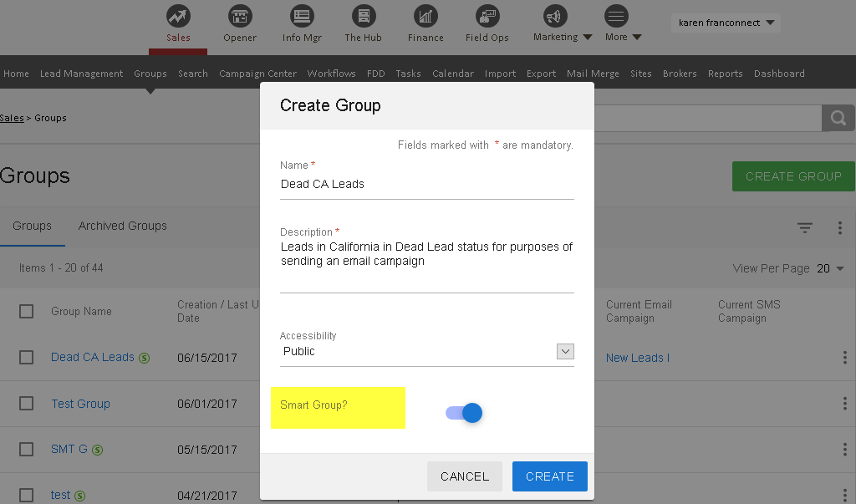Open the SMT G group link
The height and width of the screenshot is (504, 856).
tap(69, 450)
